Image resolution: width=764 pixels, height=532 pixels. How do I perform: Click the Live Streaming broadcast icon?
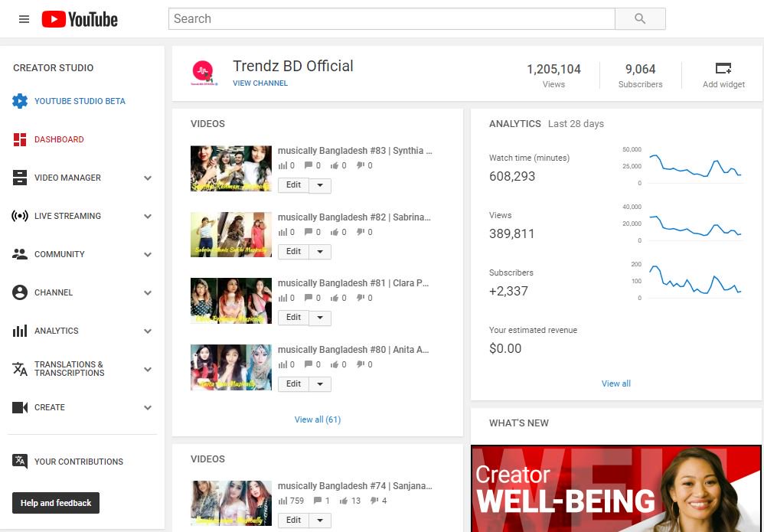[20, 216]
